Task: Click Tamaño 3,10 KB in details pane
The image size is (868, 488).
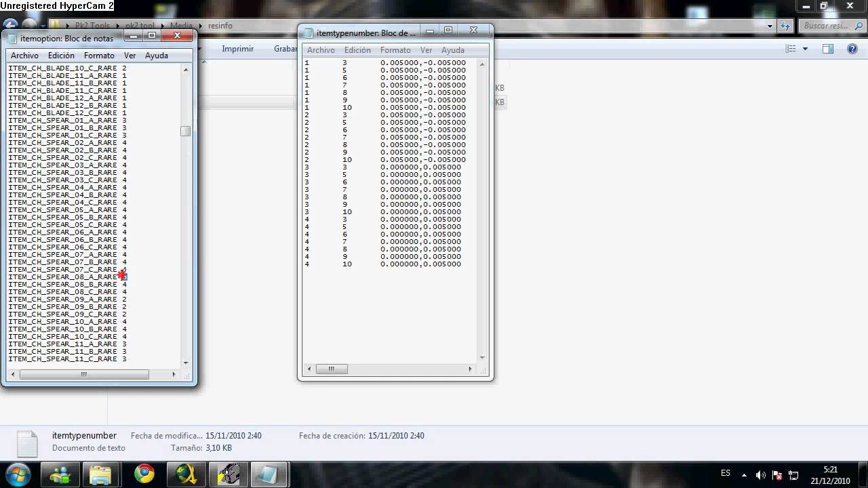Action: coord(201,448)
